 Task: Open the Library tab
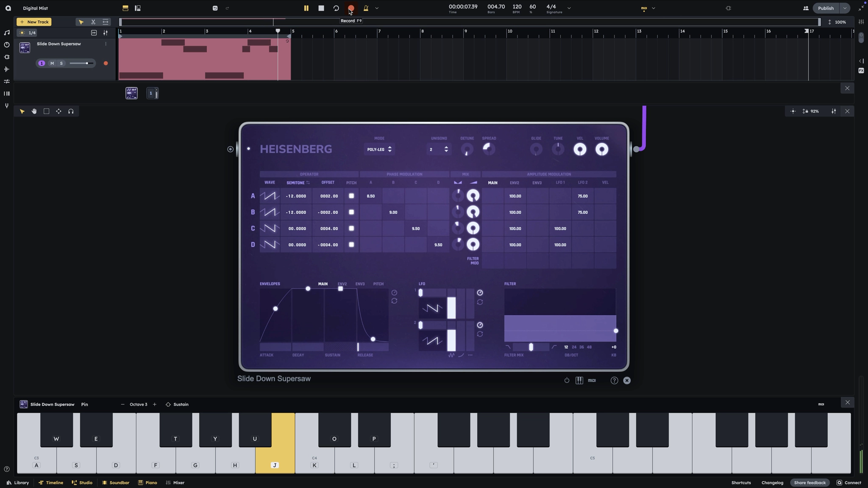[x=18, y=482]
